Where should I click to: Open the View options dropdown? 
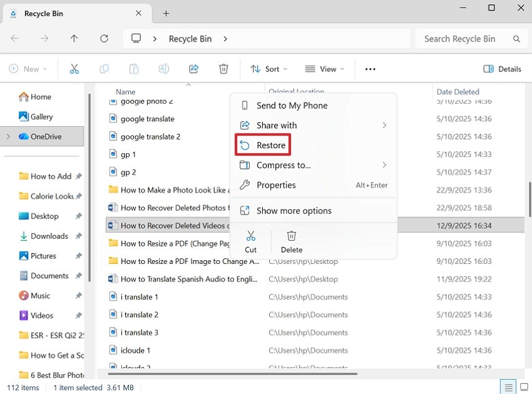(x=324, y=69)
